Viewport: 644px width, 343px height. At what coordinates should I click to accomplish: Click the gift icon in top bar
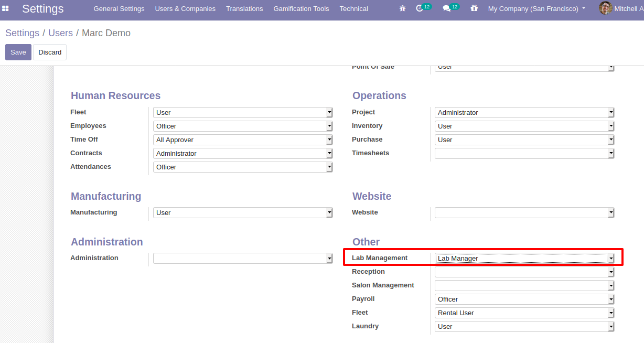point(474,8)
